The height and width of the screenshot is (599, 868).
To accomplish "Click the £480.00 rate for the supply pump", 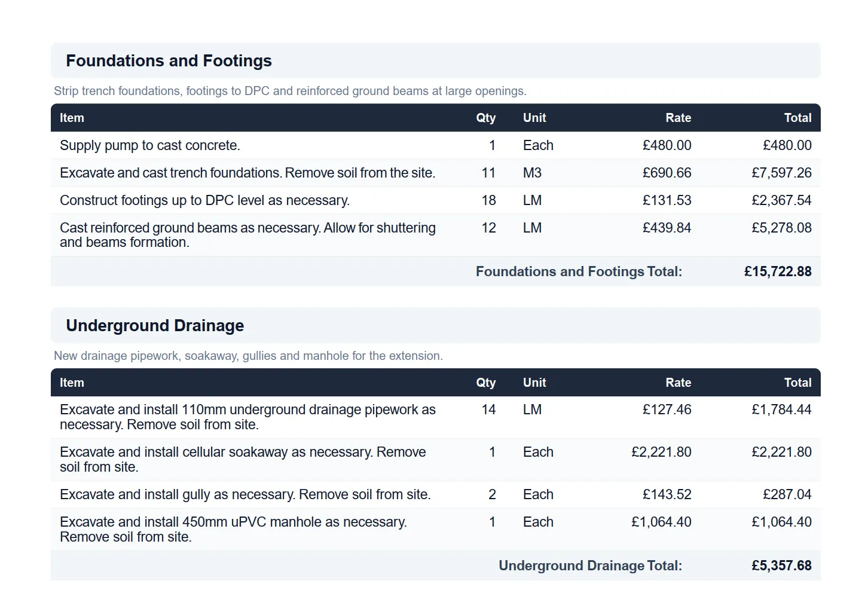I will coord(667,145).
